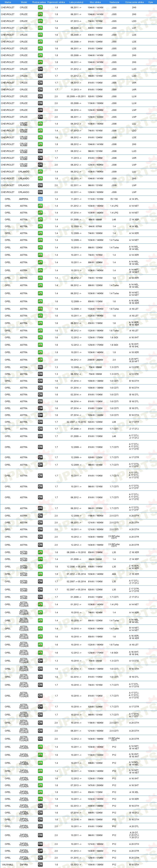The width and height of the screenshot is (157, 868).
Task: Click diesel icon in Astra L08 body row
Action: coord(40,422)
